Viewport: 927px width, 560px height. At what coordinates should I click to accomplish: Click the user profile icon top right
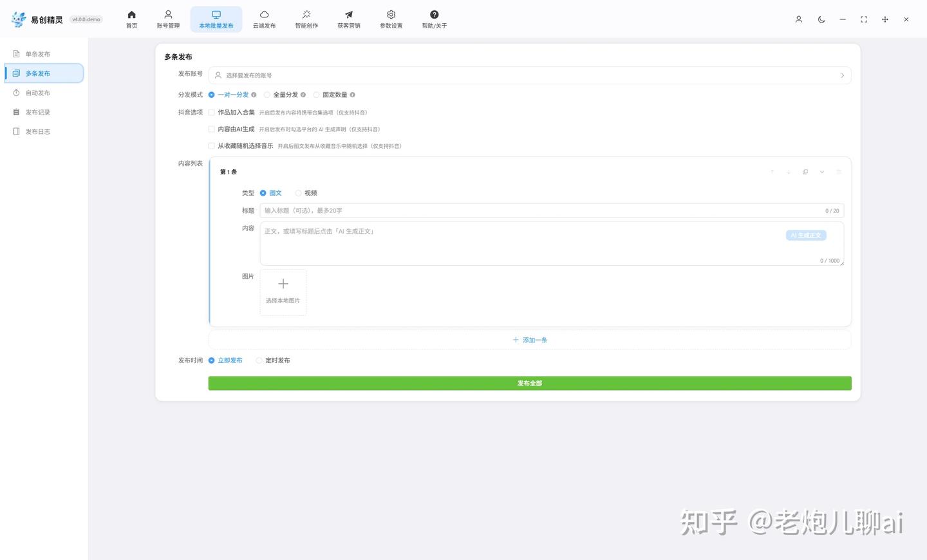(x=799, y=19)
